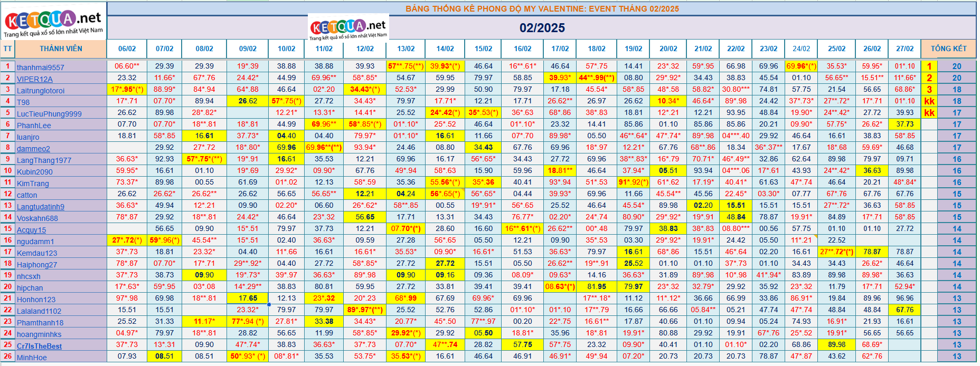The height and width of the screenshot is (366, 980).
Task: Click the 02/2025 month heading
Action: click(x=542, y=27)
